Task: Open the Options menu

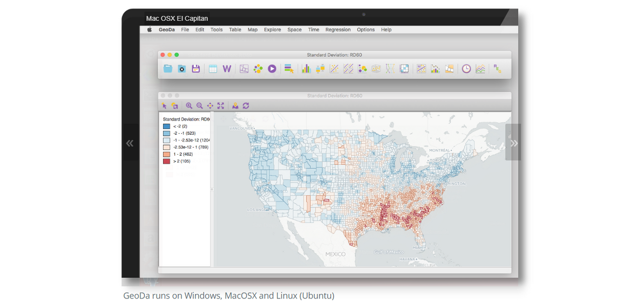Action: point(366,30)
